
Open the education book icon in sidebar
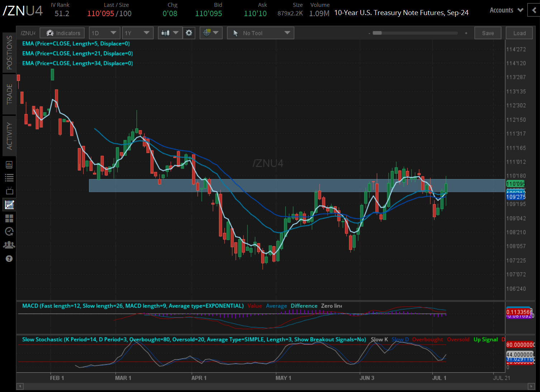tap(9, 165)
